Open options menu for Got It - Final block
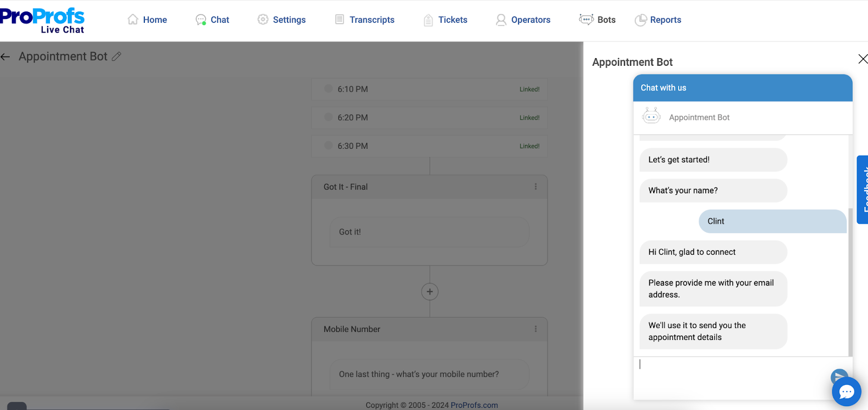This screenshot has width=868, height=410. pos(535,186)
